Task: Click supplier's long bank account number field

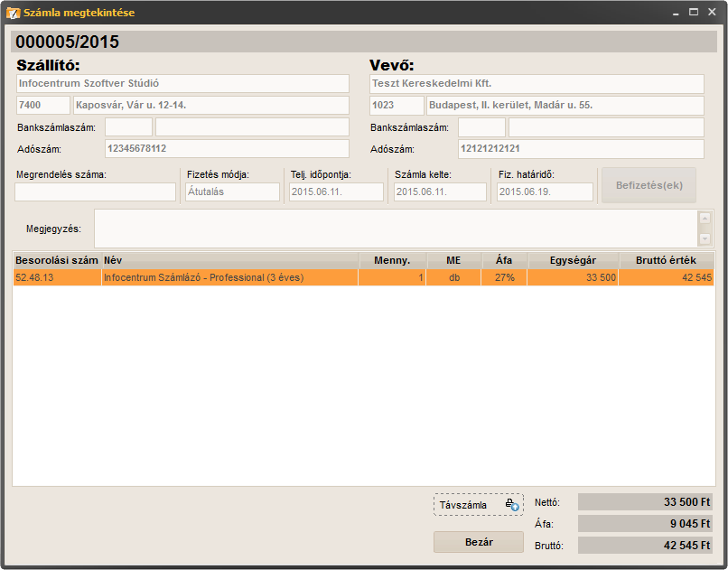Action: coord(252,126)
